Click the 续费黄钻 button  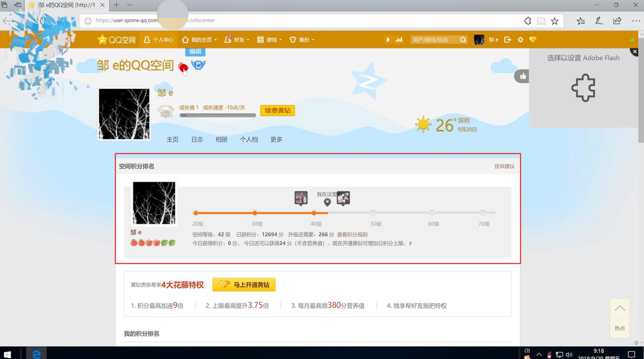click(278, 111)
